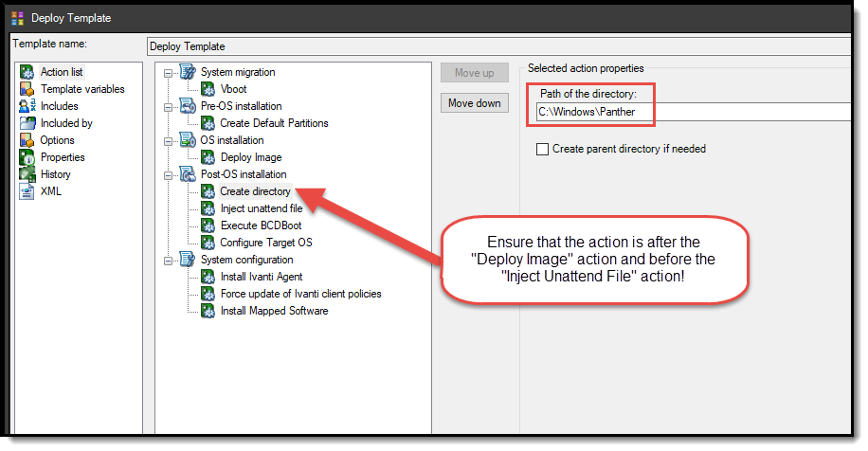Viewport: 868px width, 451px height.
Task: Click the Includes icon in left panel
Action: [x=27, y=106]
